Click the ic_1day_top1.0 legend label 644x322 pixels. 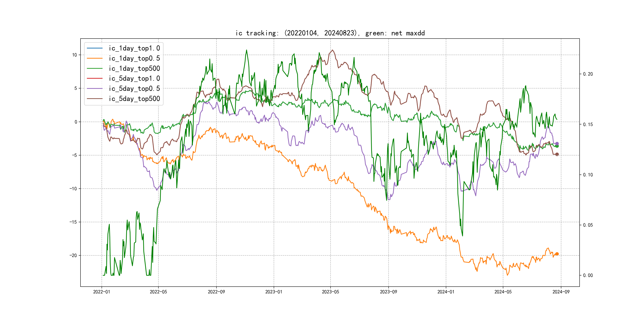coord(134,48)
